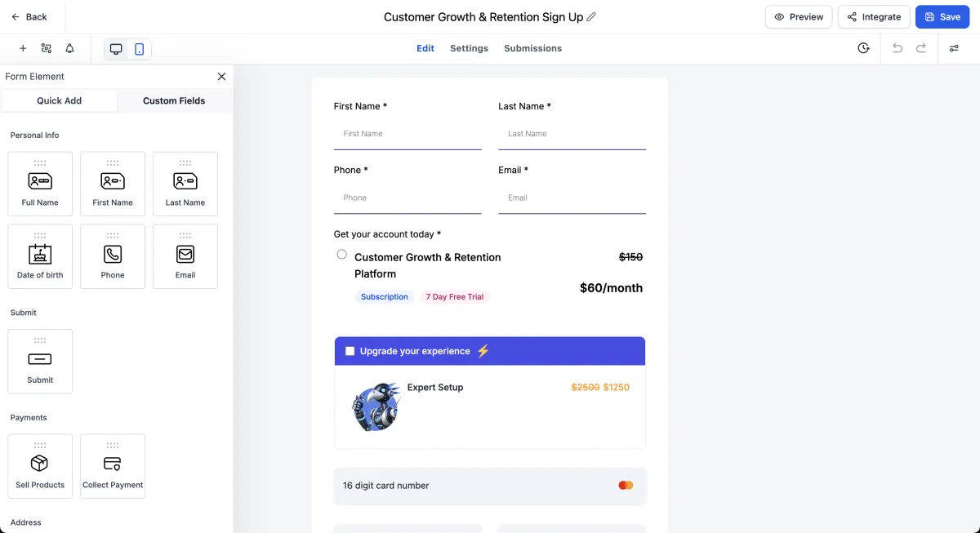Add the Sell Products element
Image resolution: width=980 pixels, height=533 pixels.
coord(40,466)
